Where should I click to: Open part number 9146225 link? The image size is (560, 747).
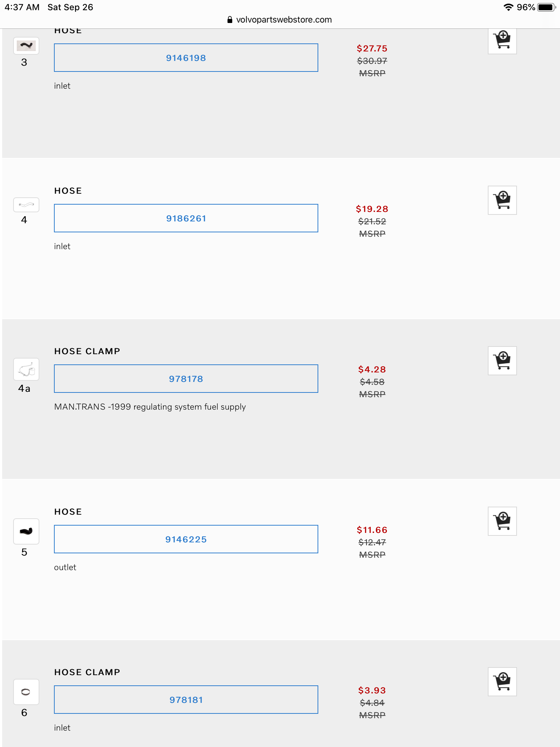point(186,539)
